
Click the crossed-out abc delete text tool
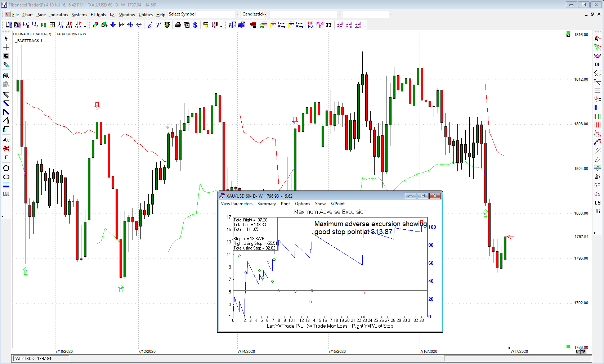(x=6, y=148)
